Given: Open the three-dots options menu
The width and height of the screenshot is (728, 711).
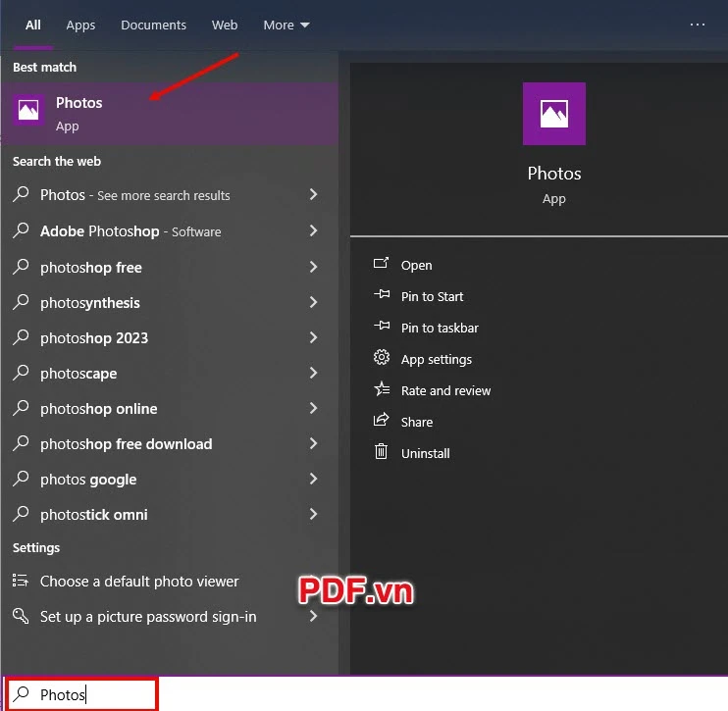Looking at the screenshot, I should [697, 25].
